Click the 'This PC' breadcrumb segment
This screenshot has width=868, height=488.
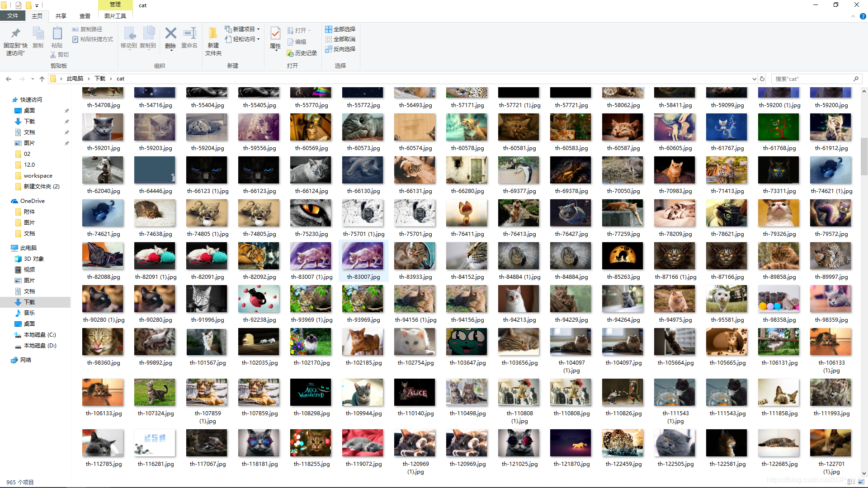coord(75,79)
